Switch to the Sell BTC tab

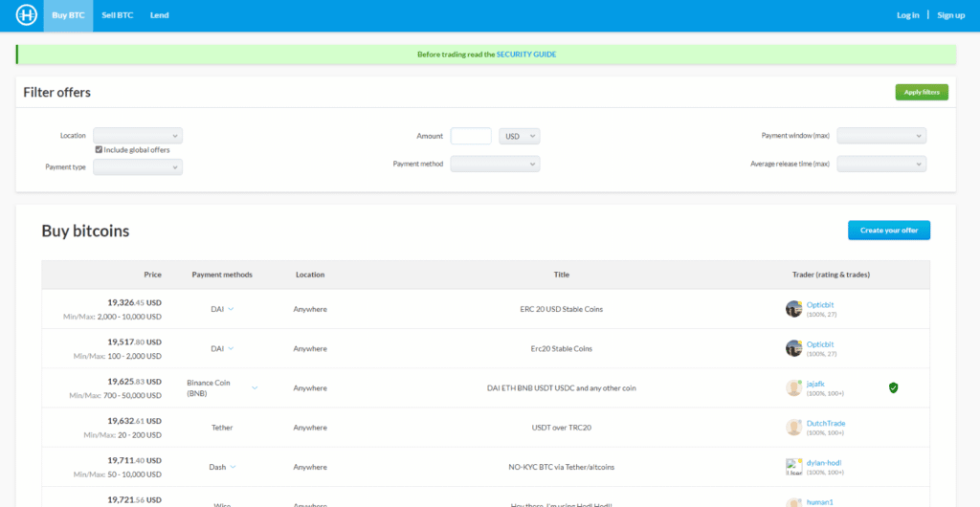click(118, 15)
